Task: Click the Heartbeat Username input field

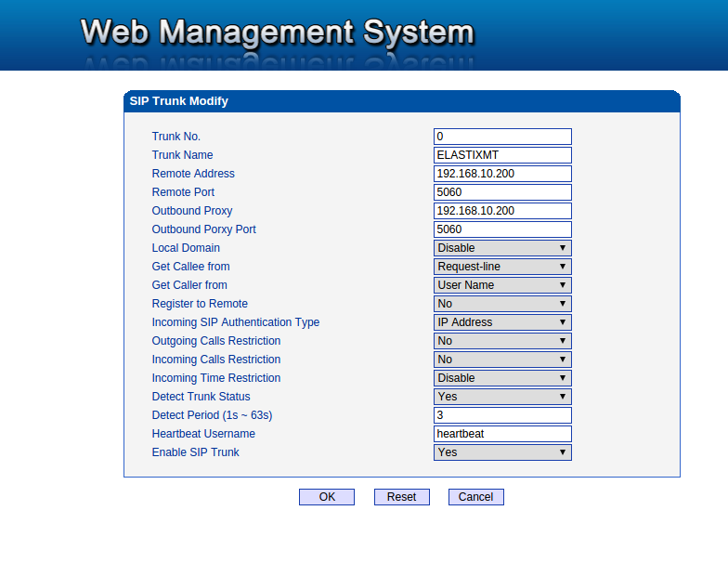Action: [502, 434]
